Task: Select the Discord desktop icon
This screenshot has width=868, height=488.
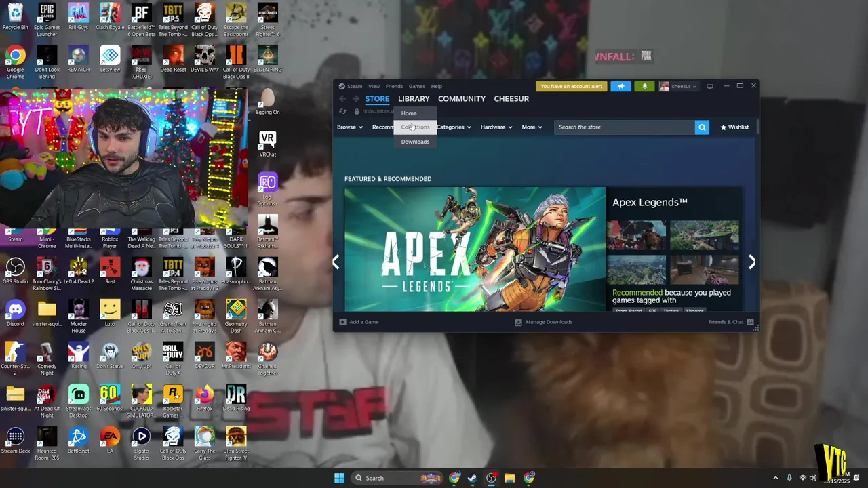Action: pos(15,313)
